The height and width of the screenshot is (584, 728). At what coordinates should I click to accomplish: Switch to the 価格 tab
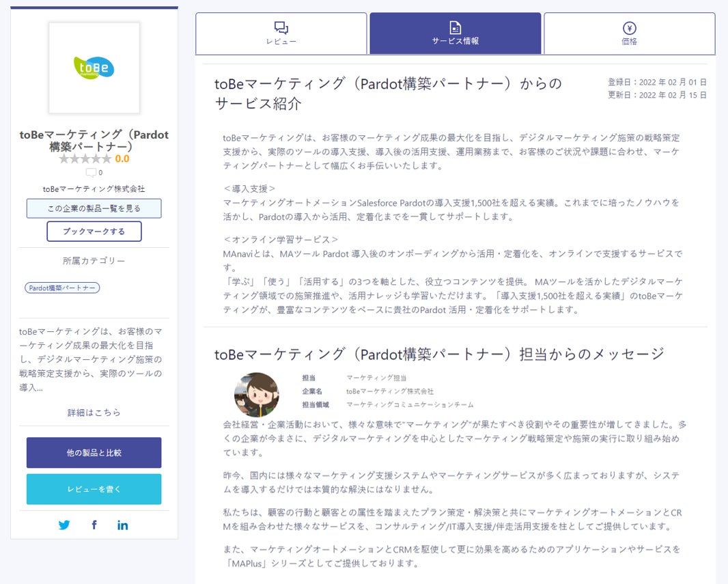[x=629, y=33]
